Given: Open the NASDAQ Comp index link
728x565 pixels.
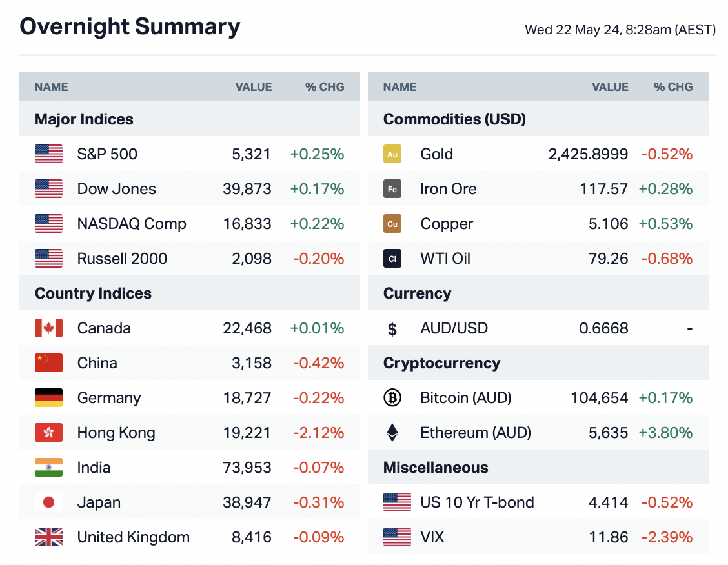Looking at the screenshot, I should point(132,224).
